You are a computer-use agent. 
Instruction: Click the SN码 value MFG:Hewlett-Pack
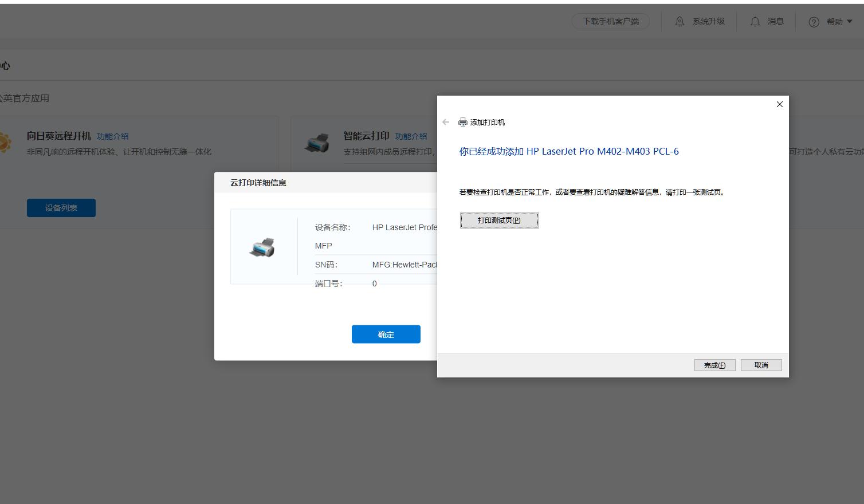(x=404, y=265)
